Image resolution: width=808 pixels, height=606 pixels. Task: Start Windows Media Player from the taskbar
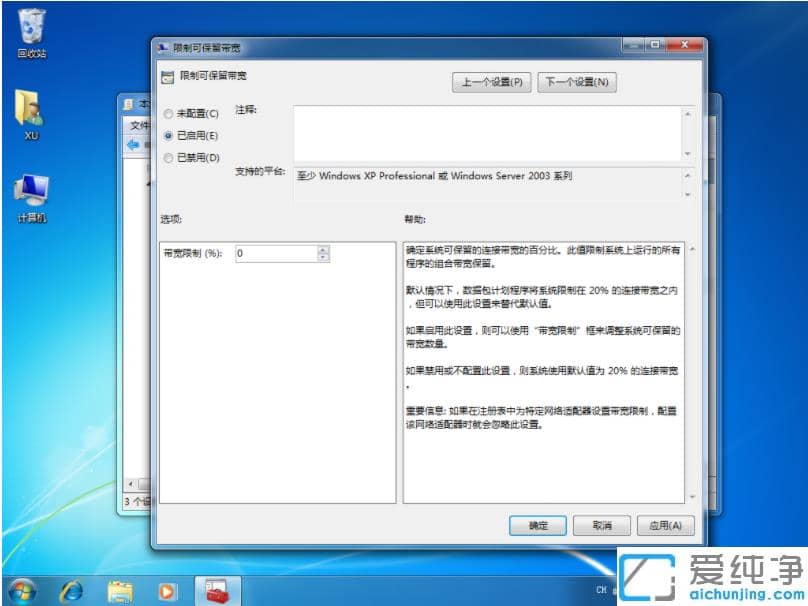point(168,592)
